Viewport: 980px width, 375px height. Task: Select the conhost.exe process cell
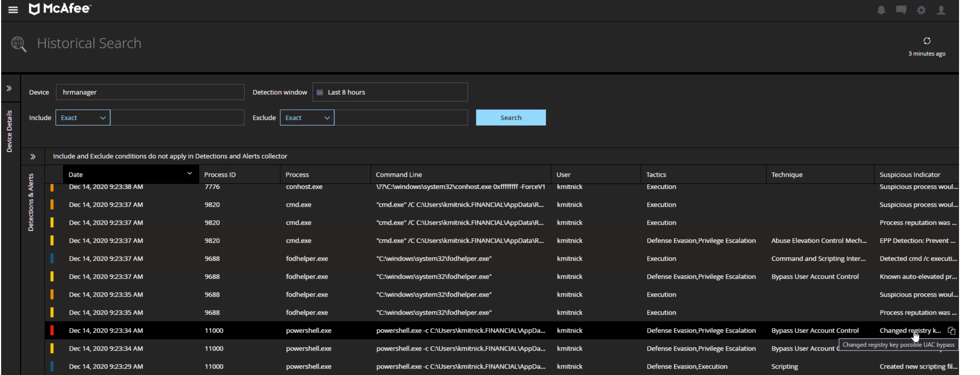pyautogui.click(x=304, y=187)
